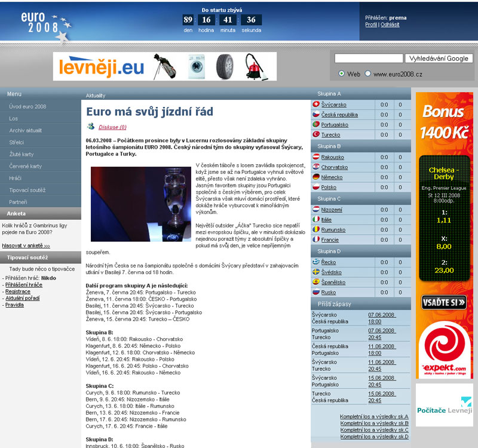The height and width of the screenshot is (448, 478).
Task: Click the Počítače Levněji advertisement
Action: pos(445,405)
